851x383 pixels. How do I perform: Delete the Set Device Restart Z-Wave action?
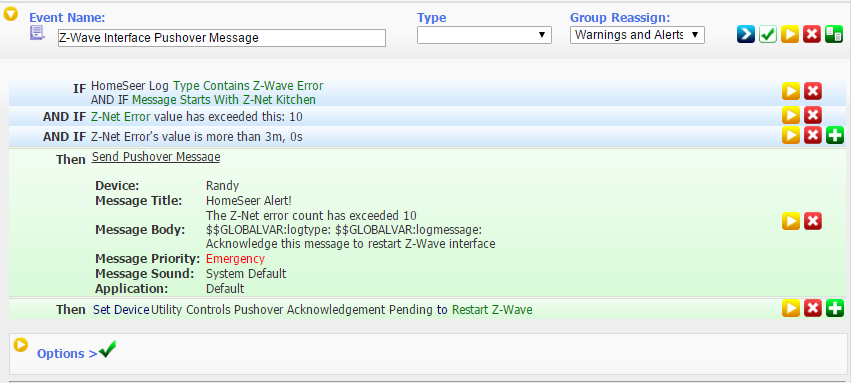812,308
